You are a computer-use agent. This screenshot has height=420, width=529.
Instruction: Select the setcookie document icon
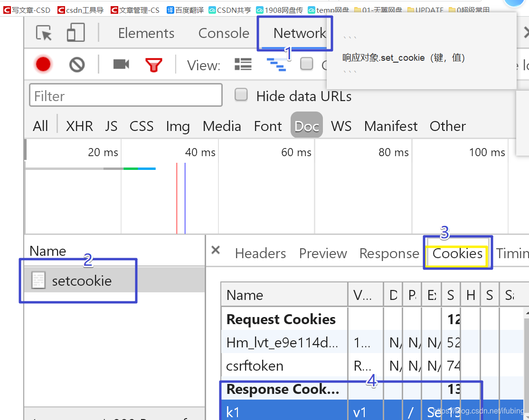coord(38,280)
